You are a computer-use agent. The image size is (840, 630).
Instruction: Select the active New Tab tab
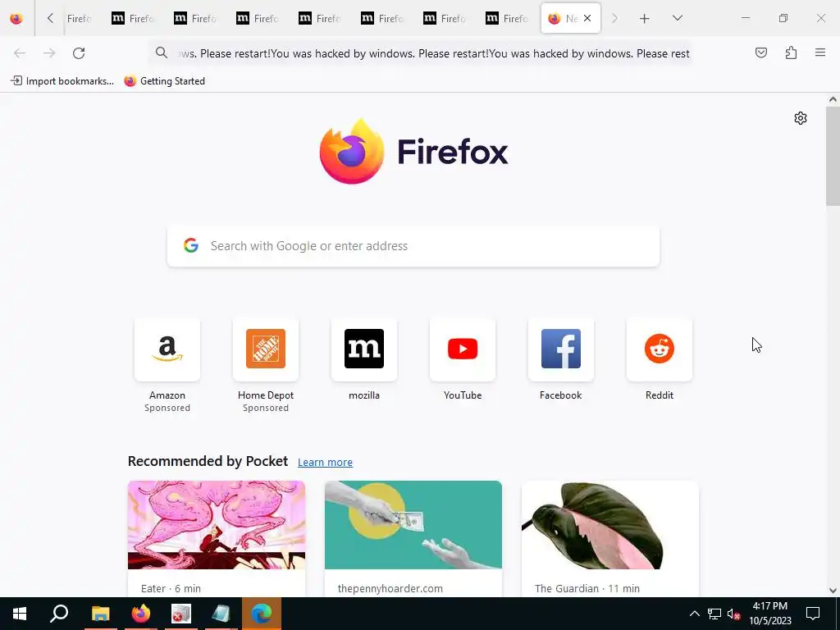571,18
